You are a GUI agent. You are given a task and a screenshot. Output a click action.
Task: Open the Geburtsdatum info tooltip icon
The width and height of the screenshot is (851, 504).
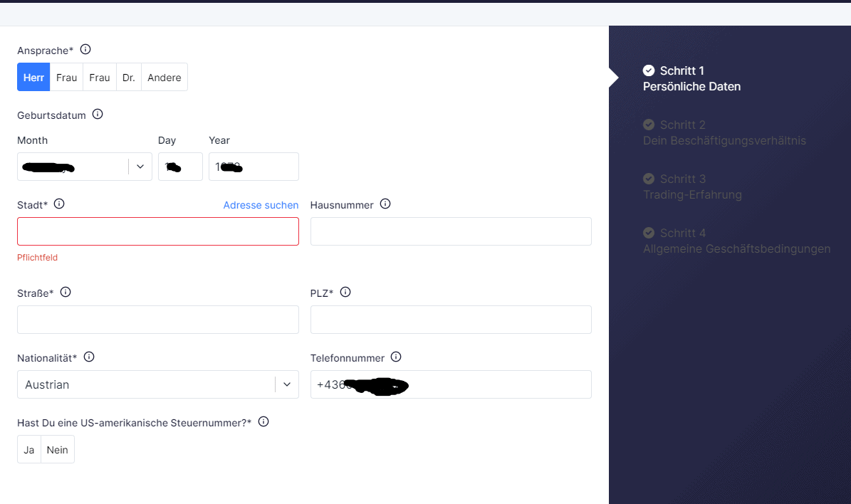click(x=98, y=115)
